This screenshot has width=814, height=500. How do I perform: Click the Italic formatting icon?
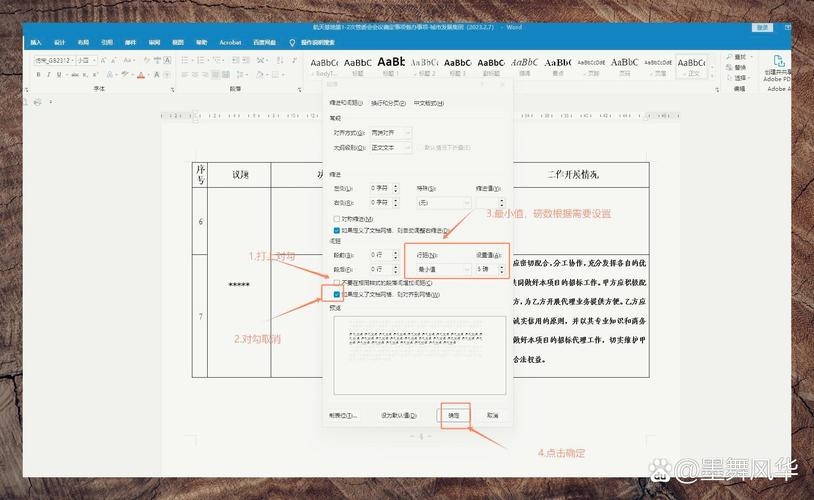[x=49, y=75]
